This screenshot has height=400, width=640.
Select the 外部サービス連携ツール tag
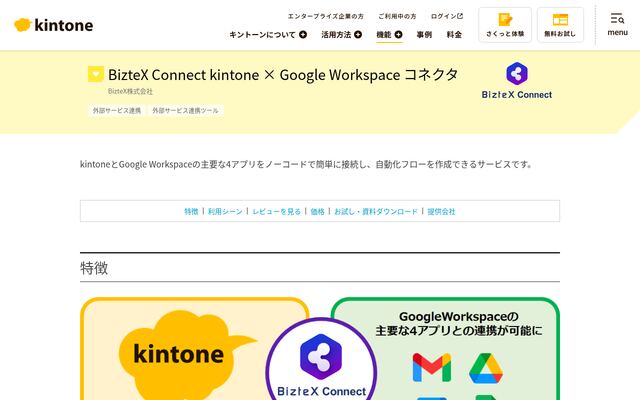[185, 111]
